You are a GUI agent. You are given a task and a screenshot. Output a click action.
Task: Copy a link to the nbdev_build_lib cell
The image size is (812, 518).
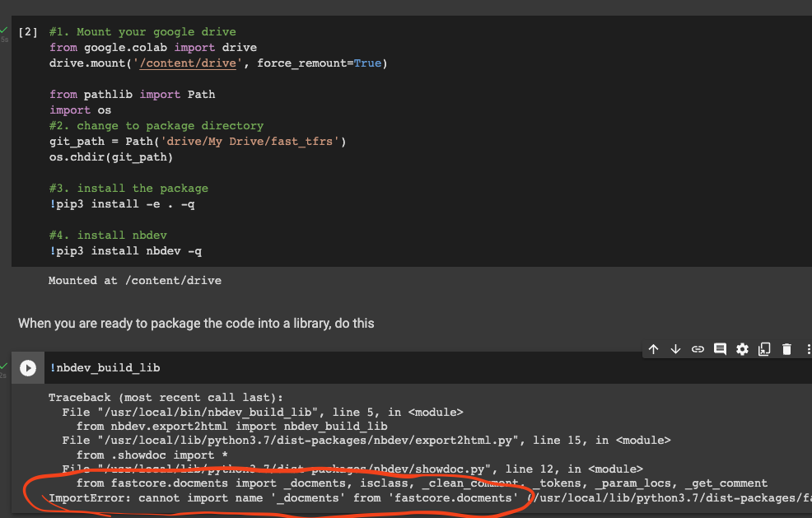(x=698, y=348)
